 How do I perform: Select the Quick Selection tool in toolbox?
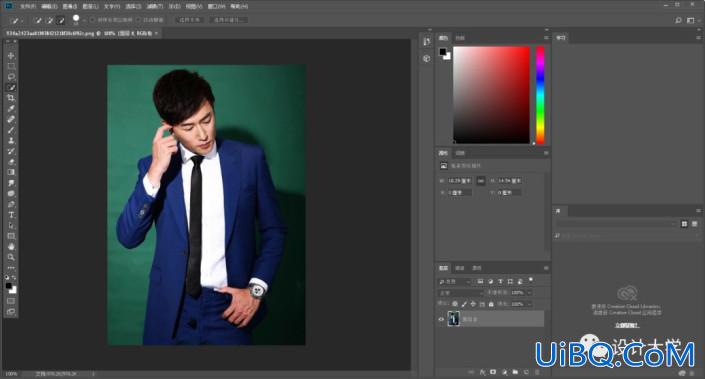click(x=11, y=88)
